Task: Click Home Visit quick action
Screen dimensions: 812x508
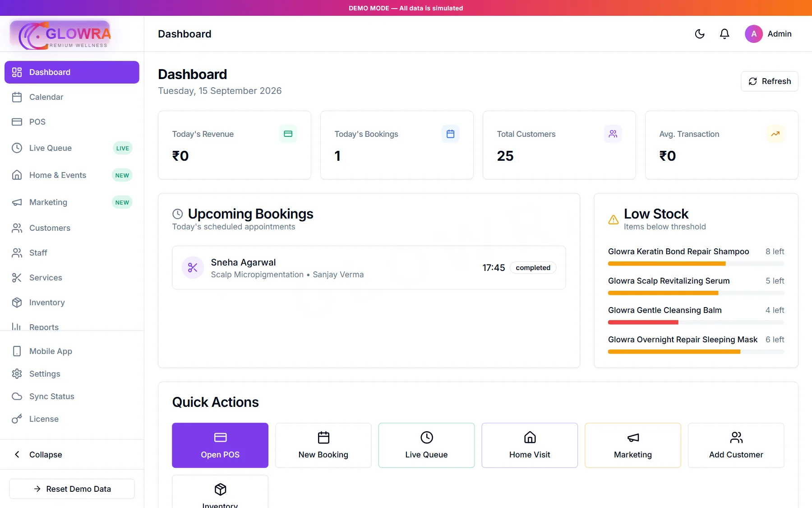Action: [x=530, y=445]
